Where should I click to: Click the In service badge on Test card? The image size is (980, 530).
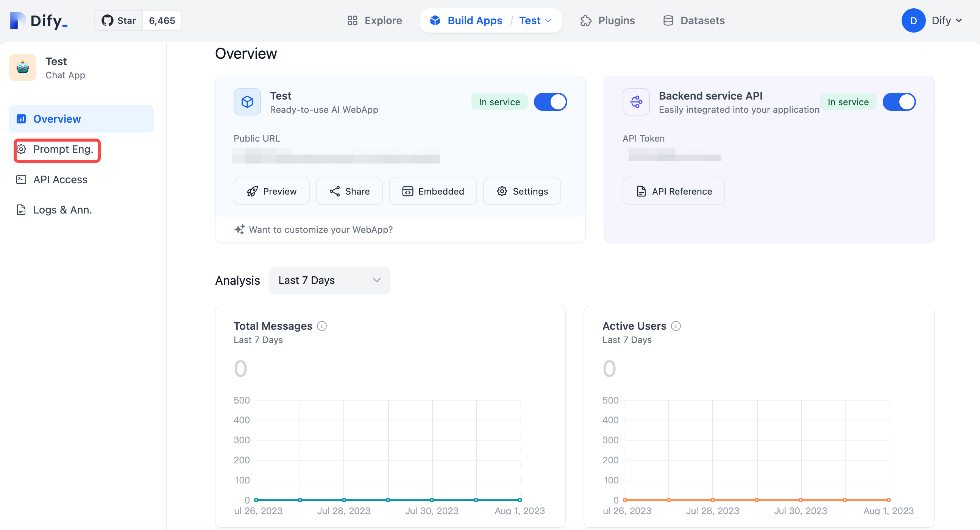click(x=499, y=102)
